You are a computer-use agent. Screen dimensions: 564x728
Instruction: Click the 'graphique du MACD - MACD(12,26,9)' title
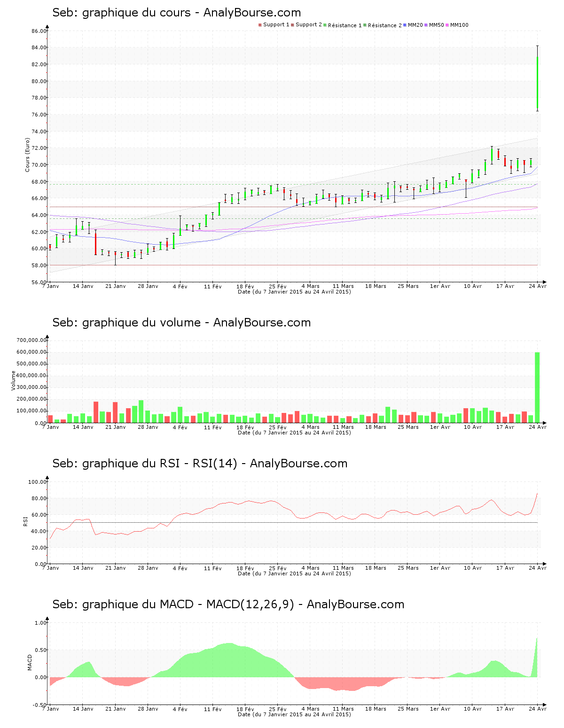(188, 604)
